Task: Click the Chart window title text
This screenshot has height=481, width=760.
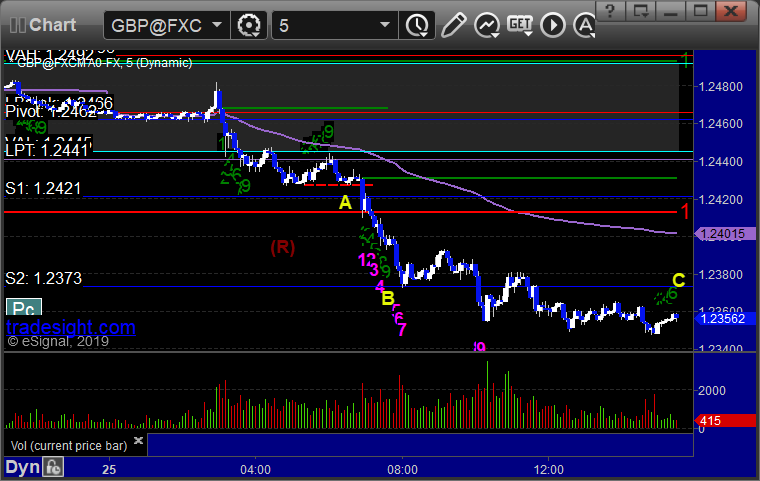Action: (52, 25)
